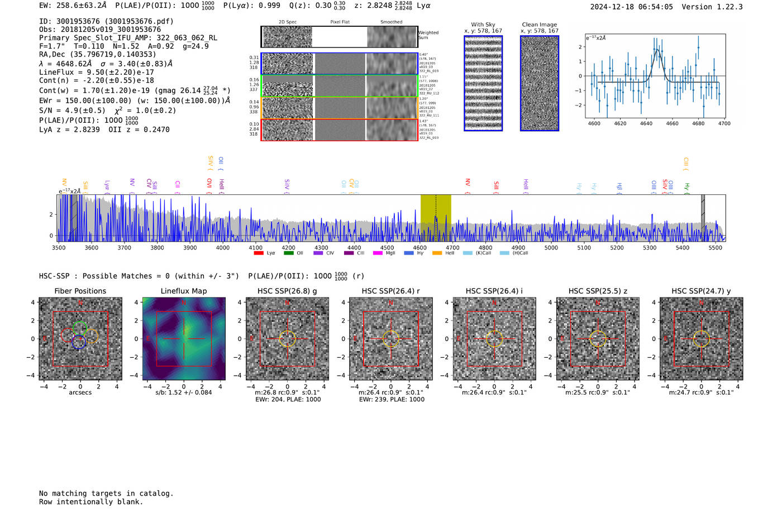
Task: Select the green fiber circle in Fiber Positions
Action: click(x=80, y=329)
